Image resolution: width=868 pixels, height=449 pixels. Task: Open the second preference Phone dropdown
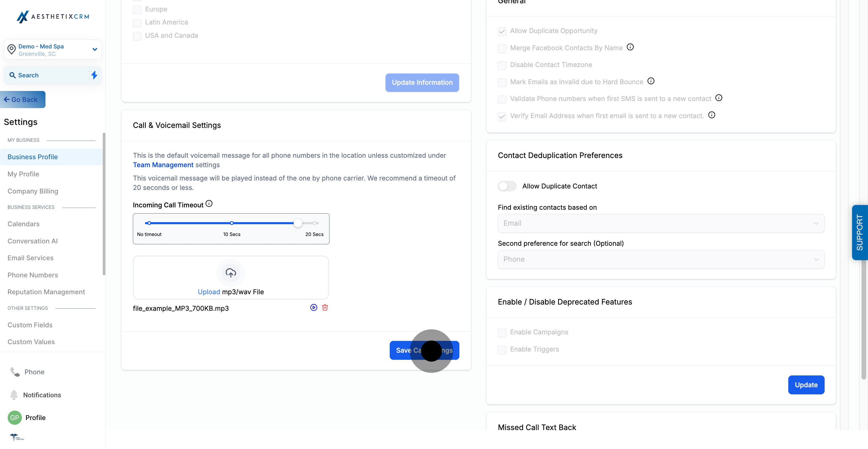pyautogui.click(x=660, y=259)
